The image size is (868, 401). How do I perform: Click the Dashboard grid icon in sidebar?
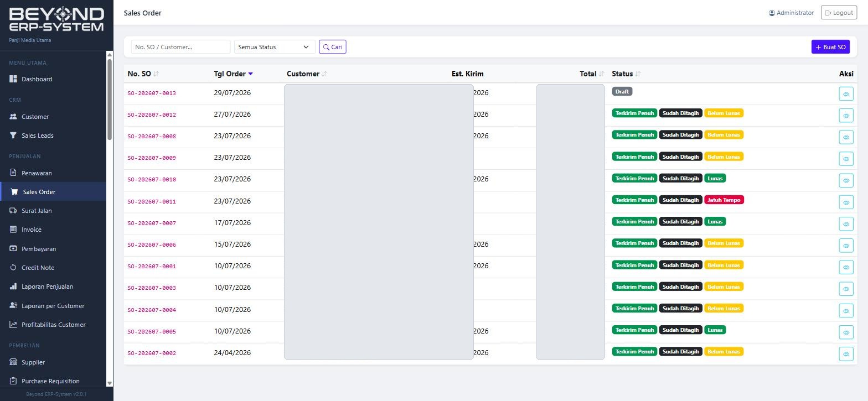(x=13, y=79)
